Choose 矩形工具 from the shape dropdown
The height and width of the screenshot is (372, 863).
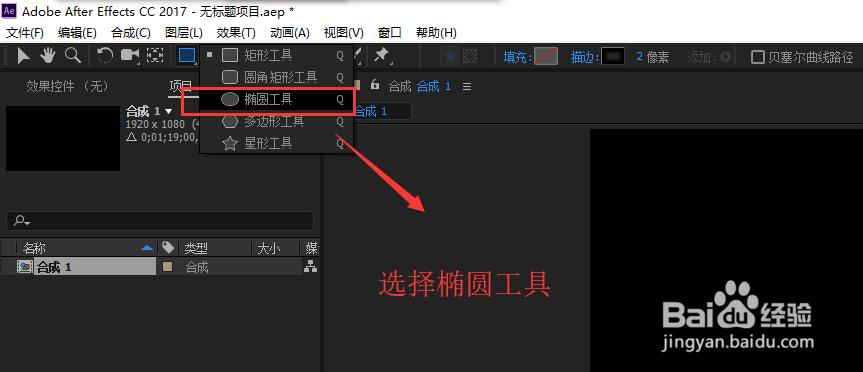coord(268,55)
